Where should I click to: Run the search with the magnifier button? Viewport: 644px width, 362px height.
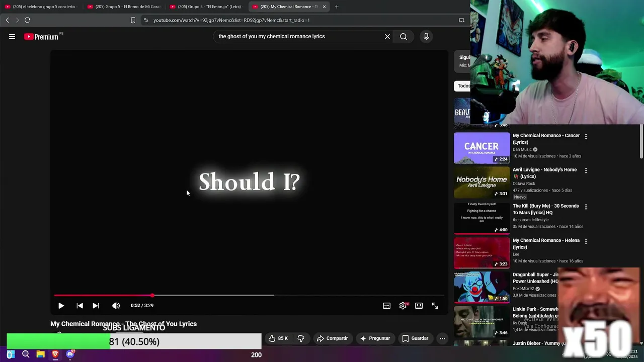pyautogui.click(x=404, y=36)
